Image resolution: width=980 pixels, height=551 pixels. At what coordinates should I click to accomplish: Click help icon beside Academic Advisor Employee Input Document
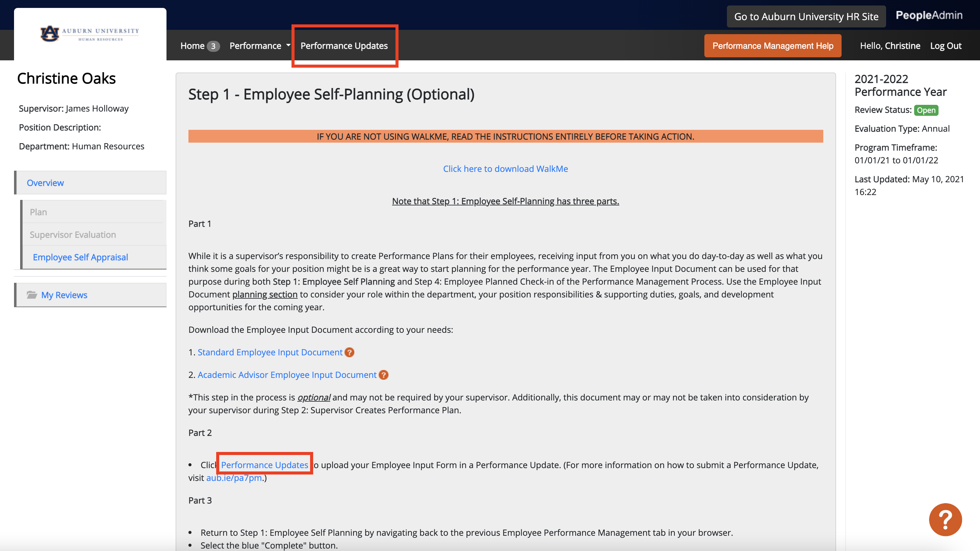pos(384,375)
